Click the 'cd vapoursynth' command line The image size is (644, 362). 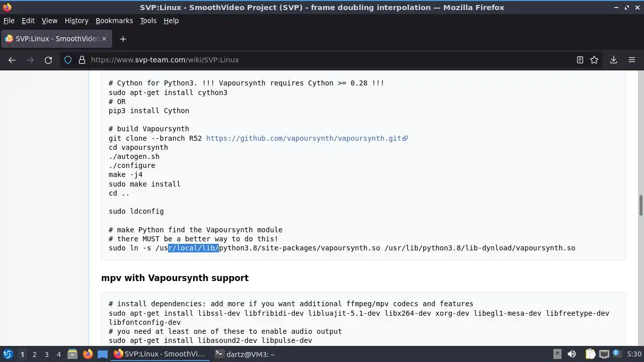pos(138,147)
